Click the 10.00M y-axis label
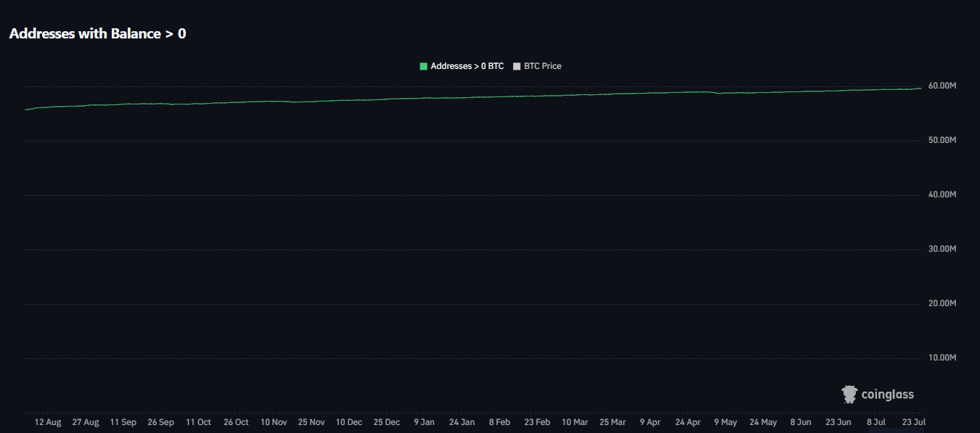Image resolution: width=980 pixels, height=433 pixels. 942,358
